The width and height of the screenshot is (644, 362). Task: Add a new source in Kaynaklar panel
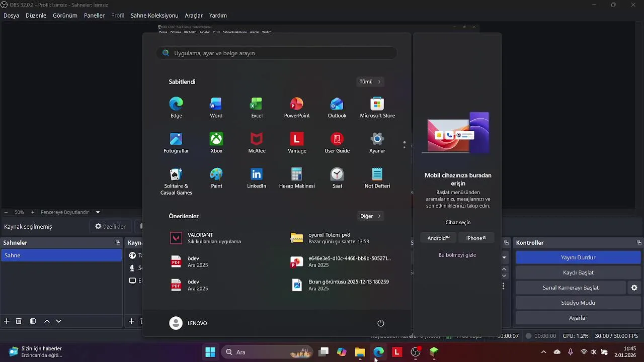pos(131,321)
